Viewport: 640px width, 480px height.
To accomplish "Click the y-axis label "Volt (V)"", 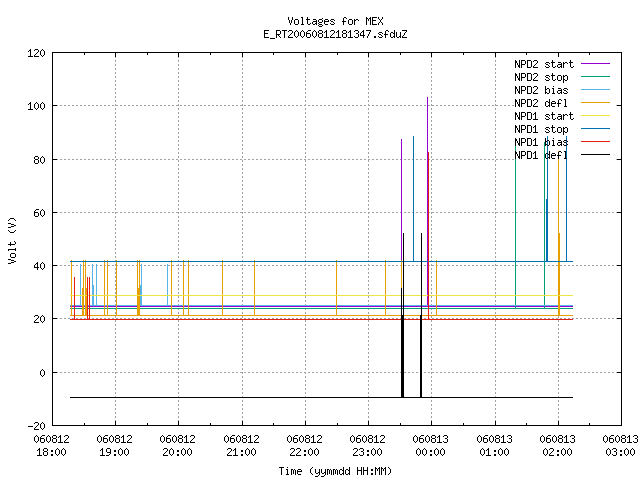I will [x=12, y=240].
